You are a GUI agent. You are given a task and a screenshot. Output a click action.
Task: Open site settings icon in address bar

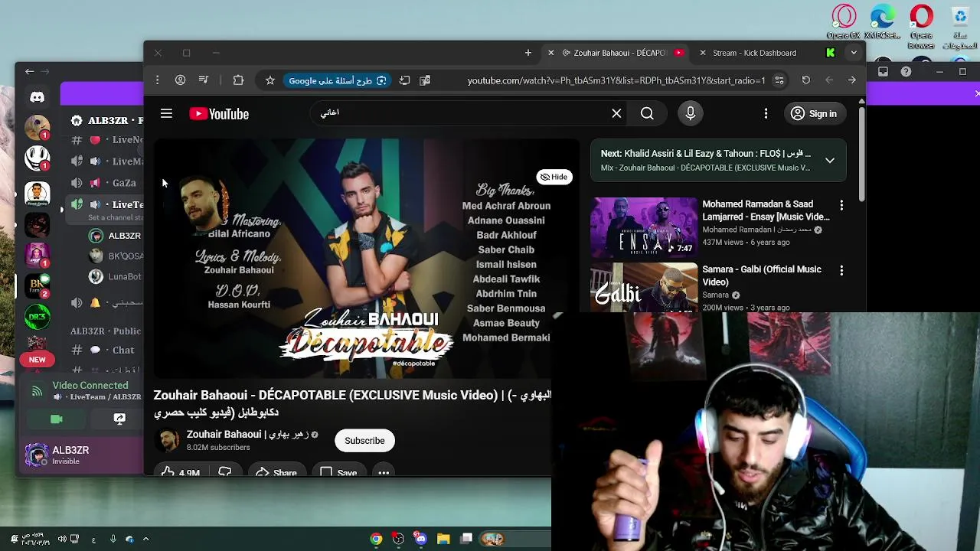779,80
